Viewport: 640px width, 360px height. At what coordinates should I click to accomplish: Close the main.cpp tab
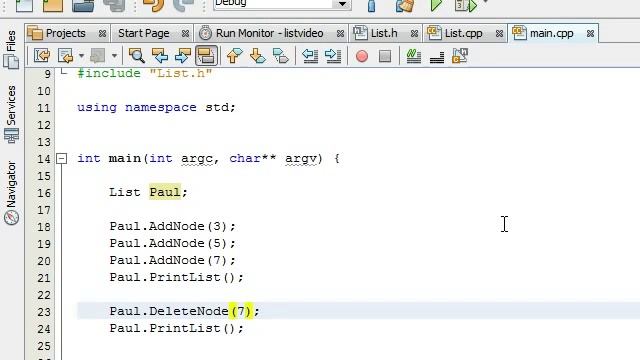tap(590, 33)
